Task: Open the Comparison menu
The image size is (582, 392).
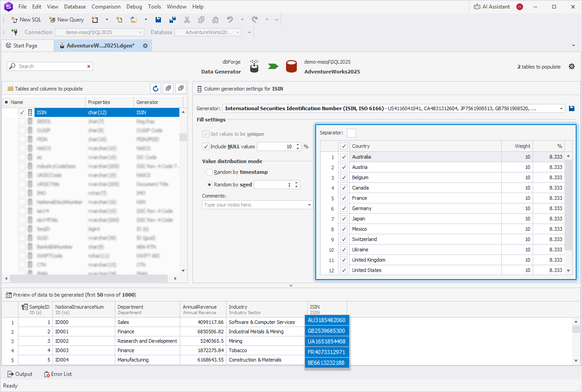Action: 106,7
